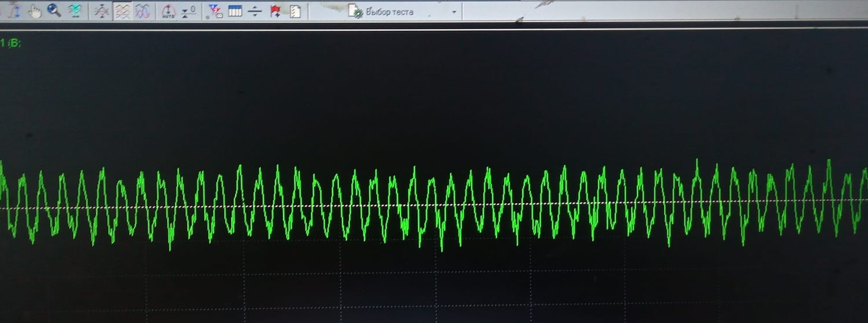Click the filter settings icon
The image size is (868, 323).
[x=215, y=11]
